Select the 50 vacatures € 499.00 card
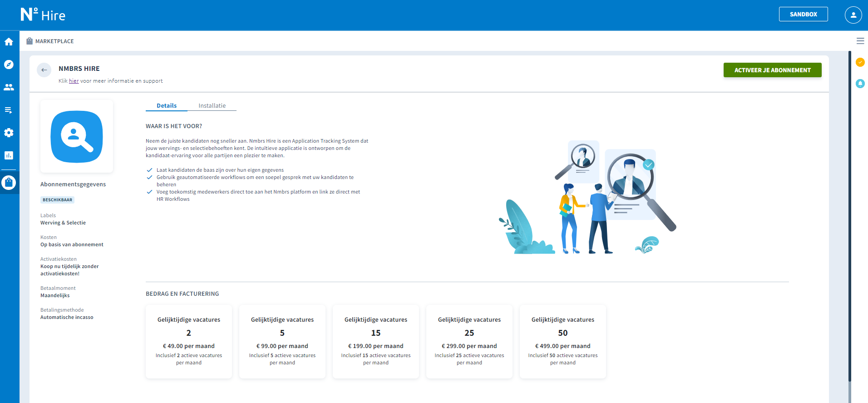Screen dimensions: 868x403 coord(563,341)
